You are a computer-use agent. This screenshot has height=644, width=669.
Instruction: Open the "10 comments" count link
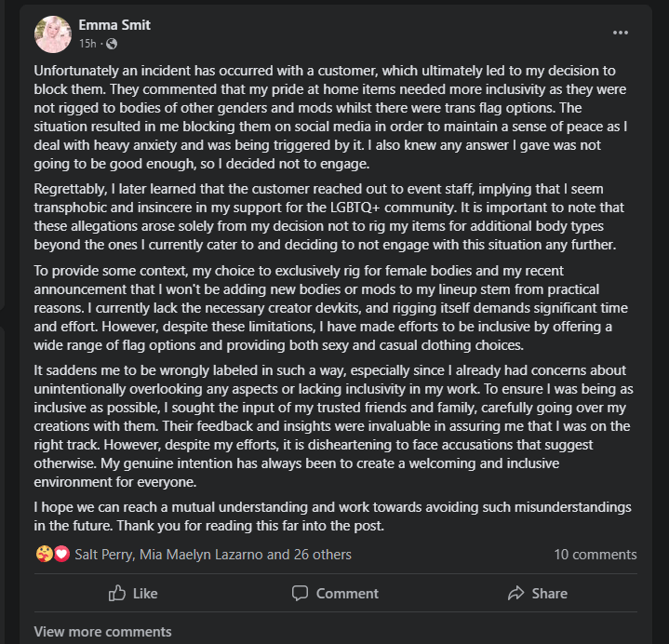pyautogui.click(x=595, y=555)
